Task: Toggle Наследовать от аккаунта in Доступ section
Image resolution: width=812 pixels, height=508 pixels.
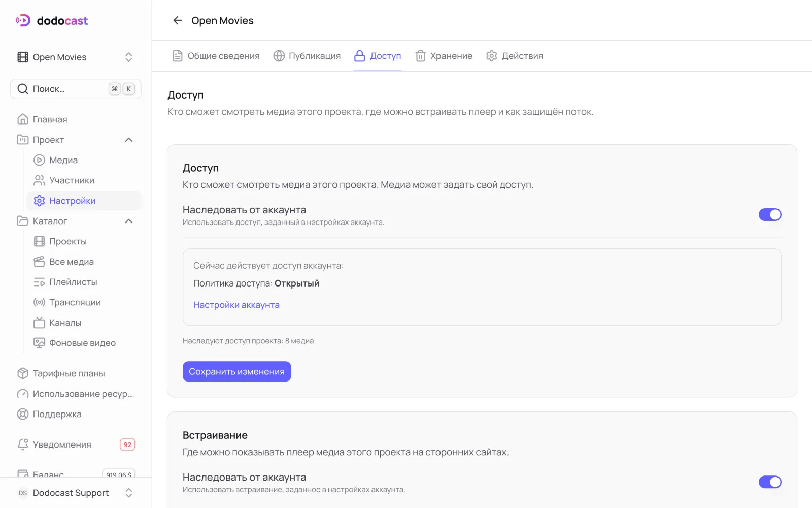Action: tap(770, 214)
